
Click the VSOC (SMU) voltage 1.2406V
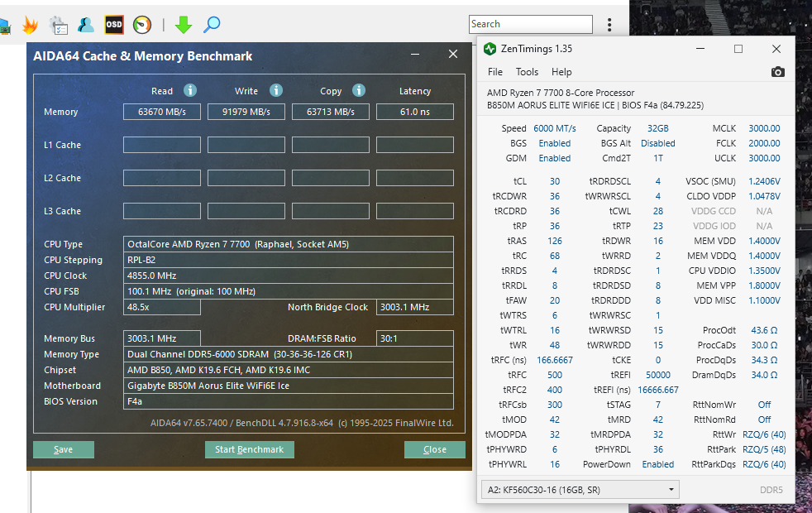pos(764,181)
